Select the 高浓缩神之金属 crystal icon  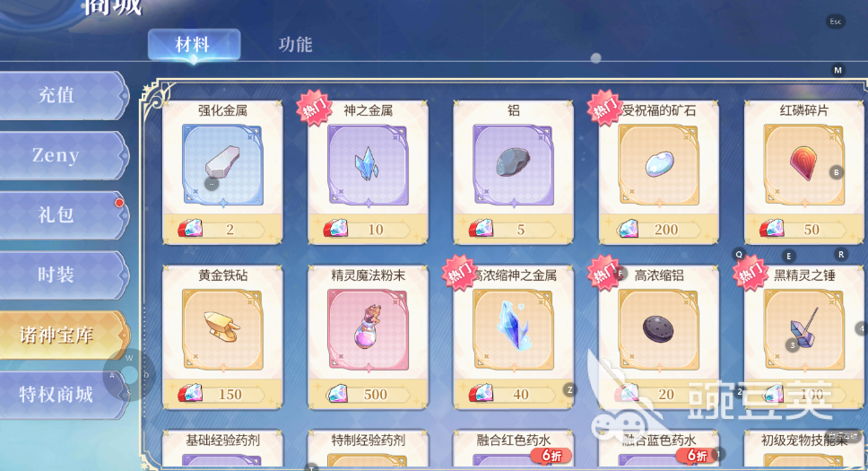pos(514,330)
